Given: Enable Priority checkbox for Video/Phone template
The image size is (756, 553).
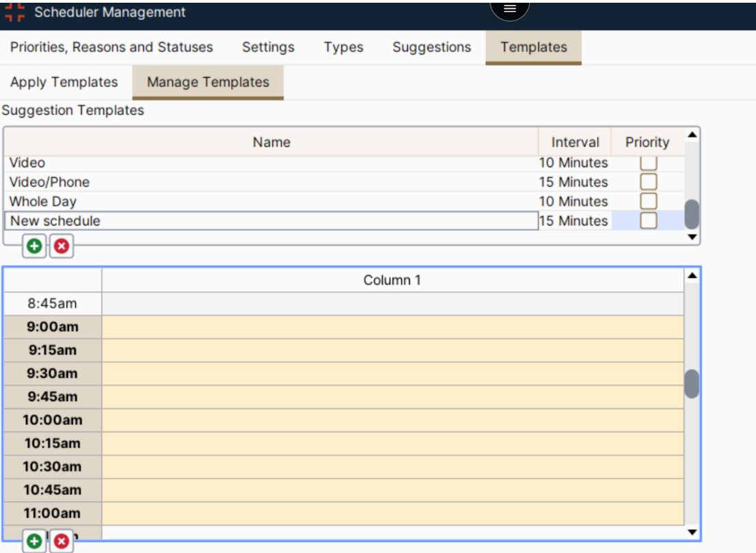Looking at the screenshot, I should coord(648,182).
